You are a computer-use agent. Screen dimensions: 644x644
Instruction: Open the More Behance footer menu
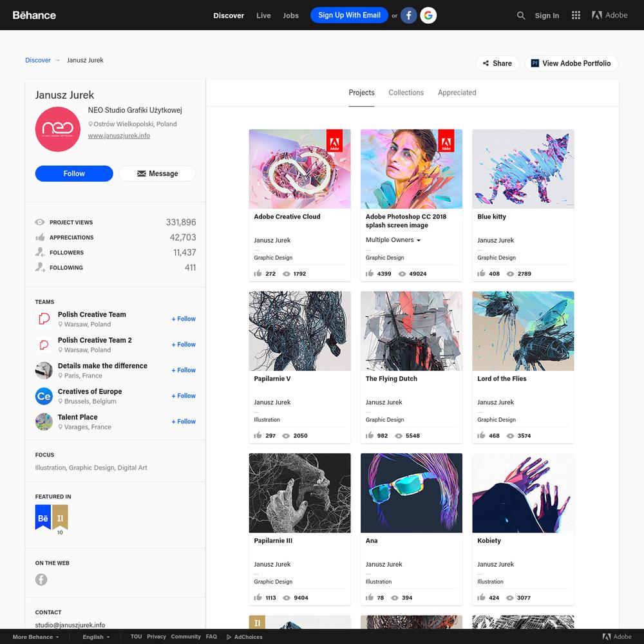tap(35, 637)
